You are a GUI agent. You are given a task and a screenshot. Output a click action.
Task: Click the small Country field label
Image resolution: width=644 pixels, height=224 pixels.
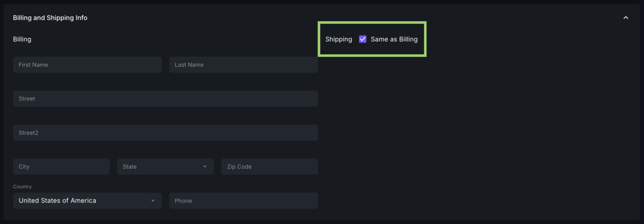(x=23, y=187)
